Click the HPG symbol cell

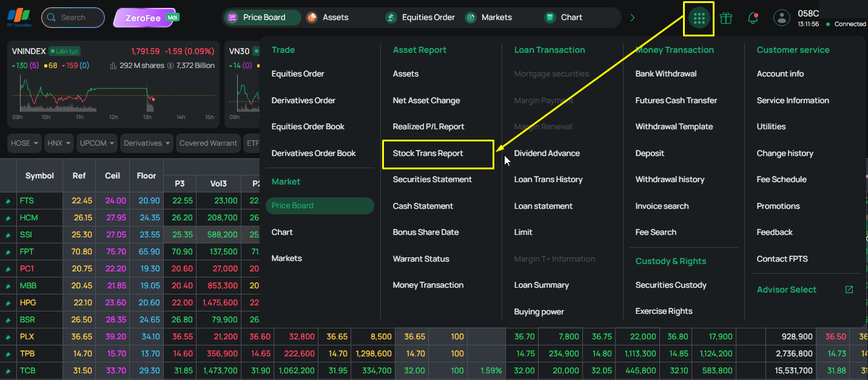pos(39,303)
